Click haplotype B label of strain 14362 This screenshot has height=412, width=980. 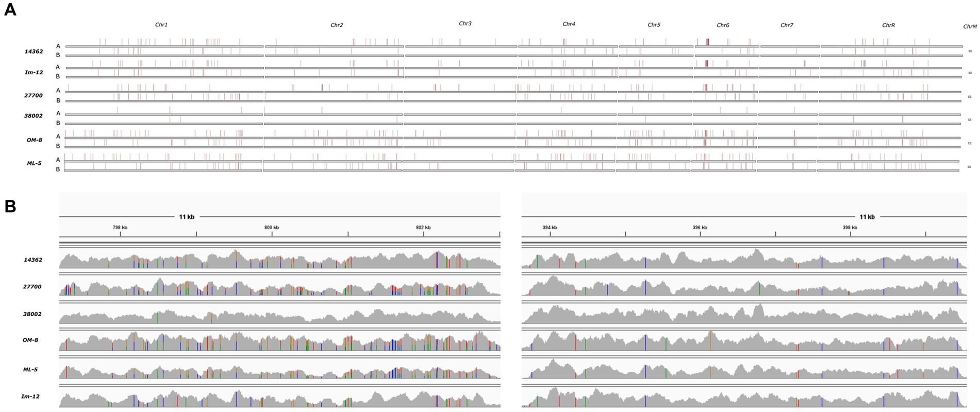58,55
